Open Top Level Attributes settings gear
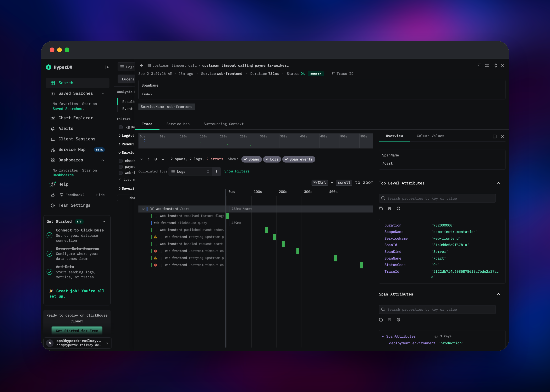 (x=398, y=208)
